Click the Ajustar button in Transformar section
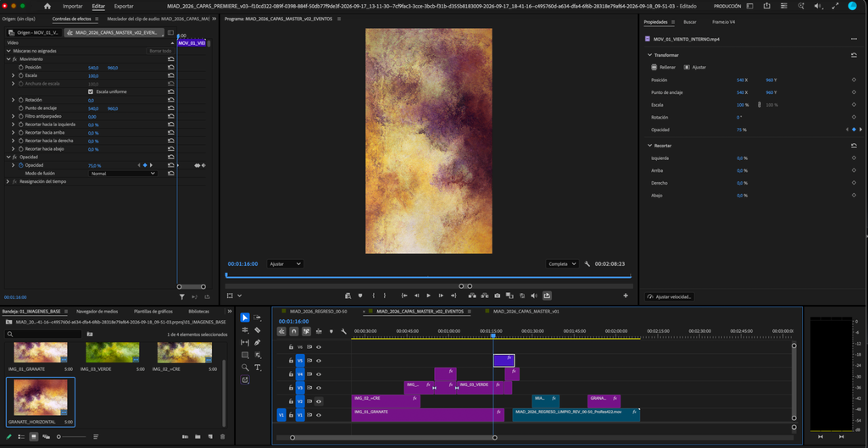868x448 pixels. point(695,67)
